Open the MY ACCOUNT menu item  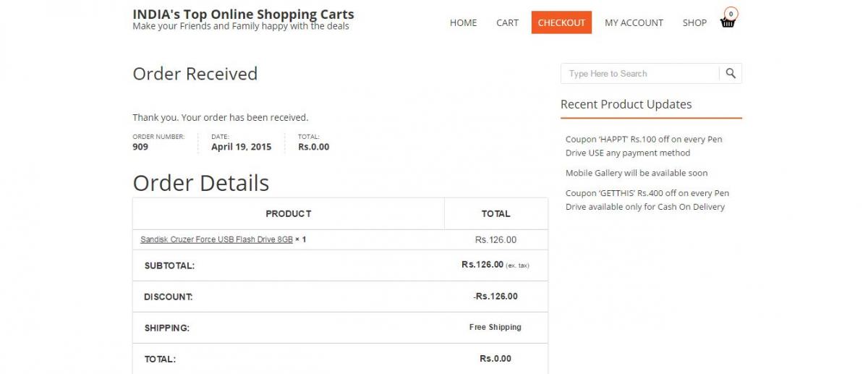634,22
